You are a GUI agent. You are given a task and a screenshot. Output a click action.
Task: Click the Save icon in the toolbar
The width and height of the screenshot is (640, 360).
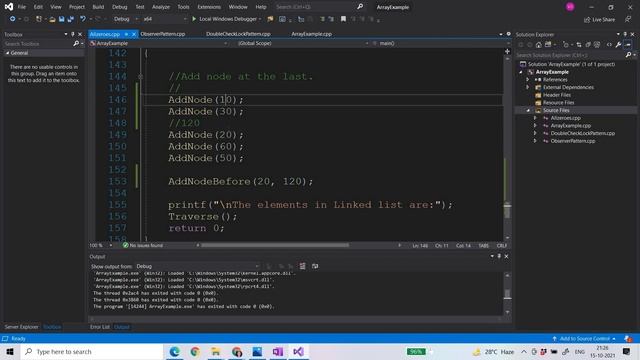(62, 19)
